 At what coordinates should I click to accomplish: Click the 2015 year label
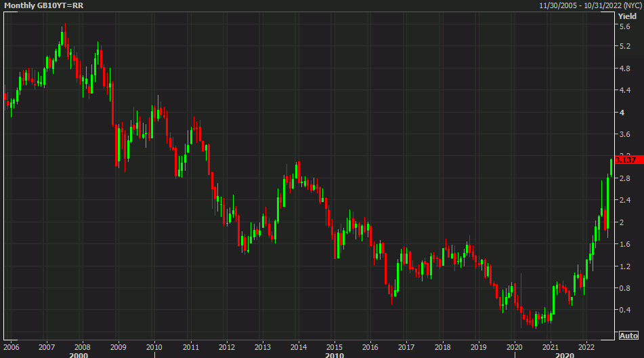[335, 347]
